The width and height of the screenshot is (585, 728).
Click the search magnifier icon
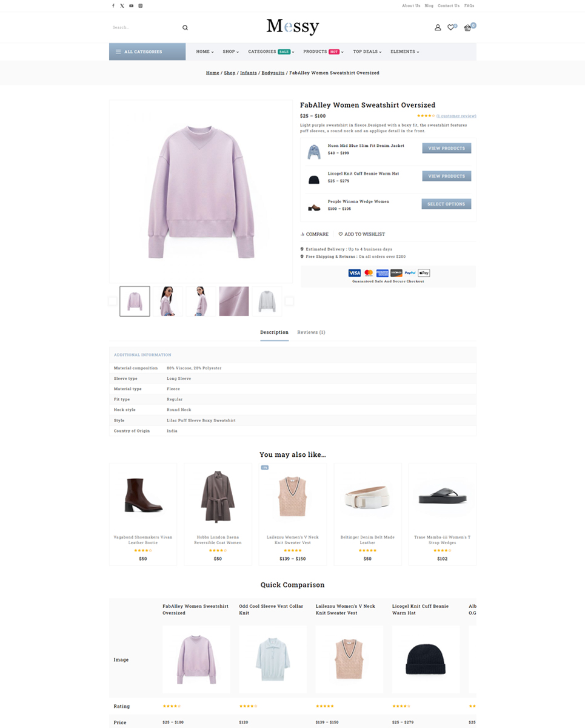185,27
